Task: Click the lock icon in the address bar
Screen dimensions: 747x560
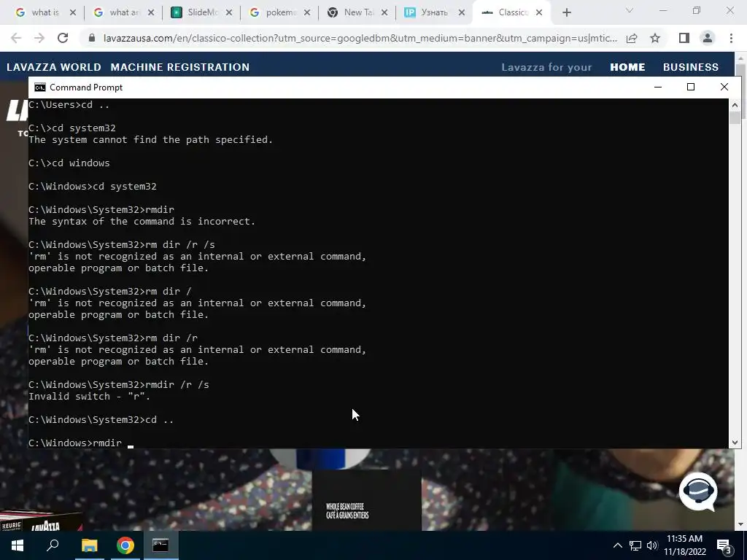Action: click(x=92, y=38)
